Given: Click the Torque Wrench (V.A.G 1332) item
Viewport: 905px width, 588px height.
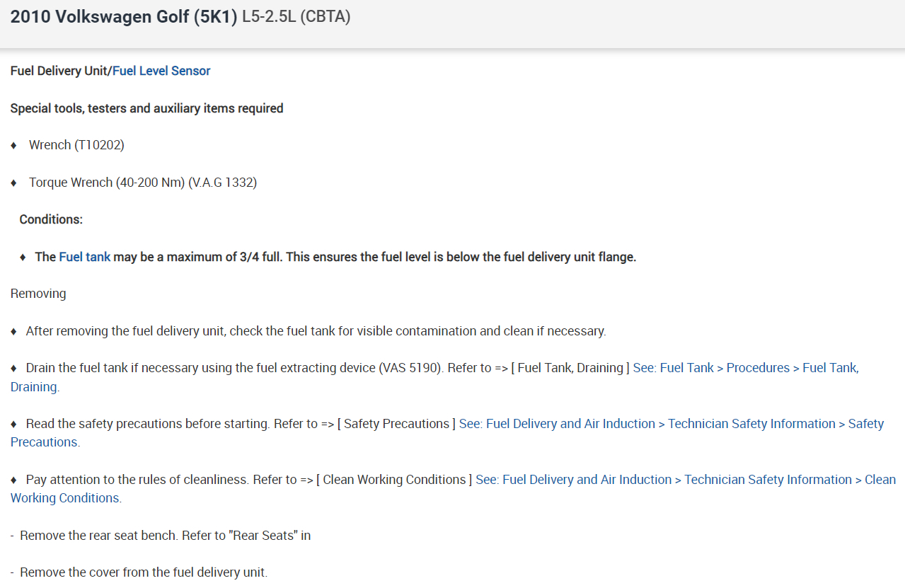Looking at the screenshot, I should (142, 183).
